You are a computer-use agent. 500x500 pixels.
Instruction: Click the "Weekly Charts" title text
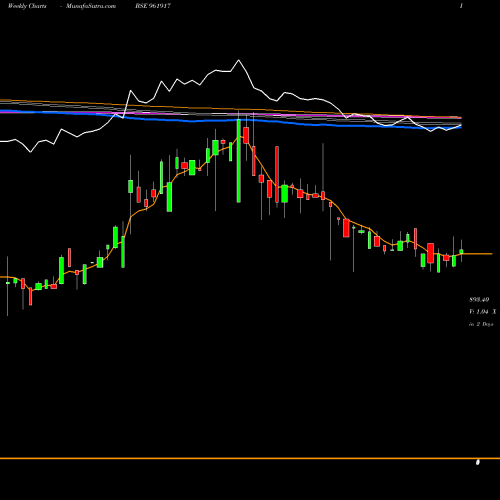27,6
